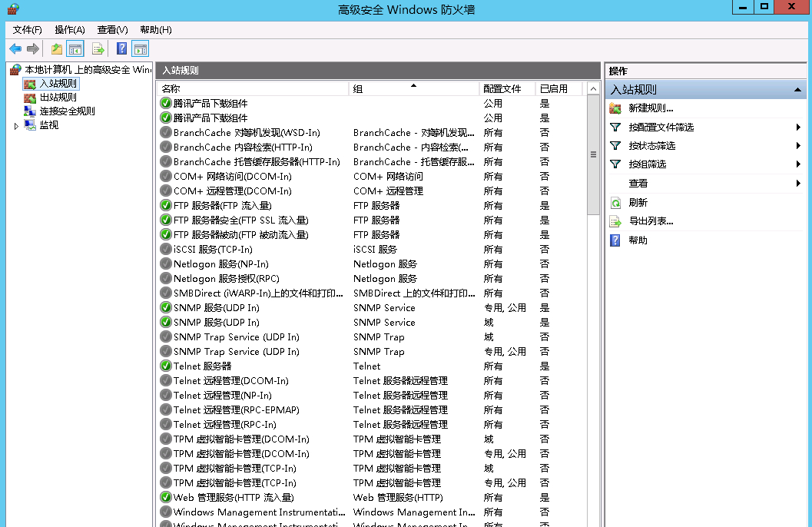The width and height of the screenshot is (812, 527).
Task: Expand the 监视 tree node arrow
Action: pyautogui.click(x=16, y=126)
